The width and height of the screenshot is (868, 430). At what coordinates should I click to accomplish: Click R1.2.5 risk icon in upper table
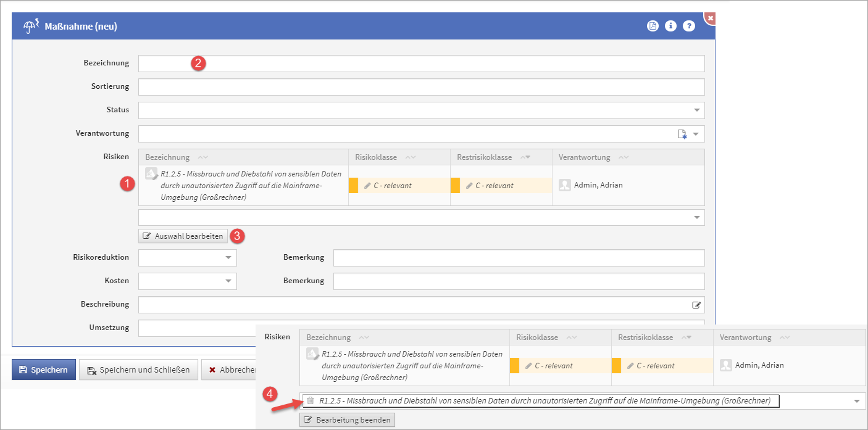click(x=151, y=174)
